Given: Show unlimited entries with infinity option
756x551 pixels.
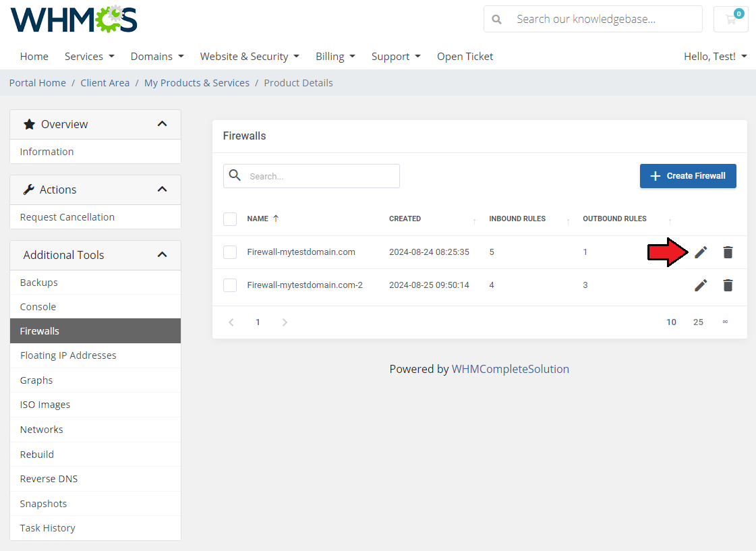Looking at the screenshot, I should coord(725,322).
